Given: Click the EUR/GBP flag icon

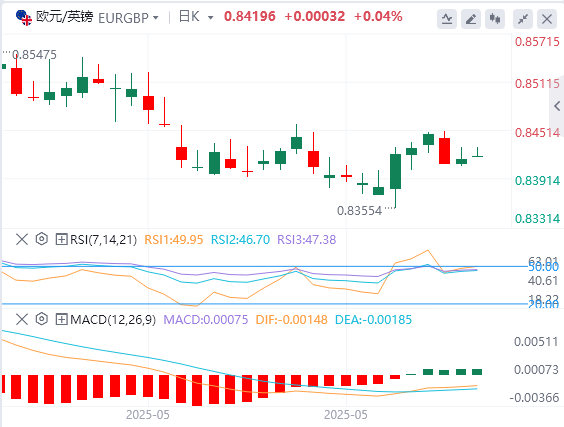Looking at the screenshot, I should 24,17.
